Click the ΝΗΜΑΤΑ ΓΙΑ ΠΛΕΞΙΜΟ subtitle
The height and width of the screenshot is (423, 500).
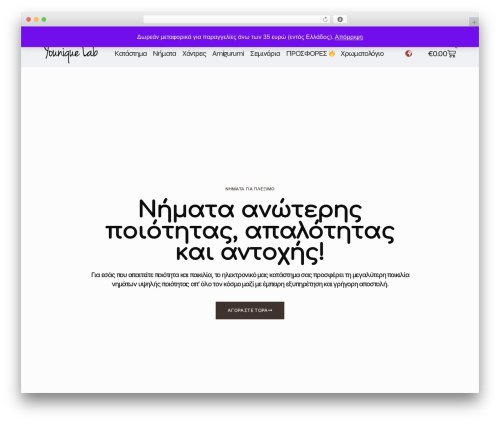(250, 189)
